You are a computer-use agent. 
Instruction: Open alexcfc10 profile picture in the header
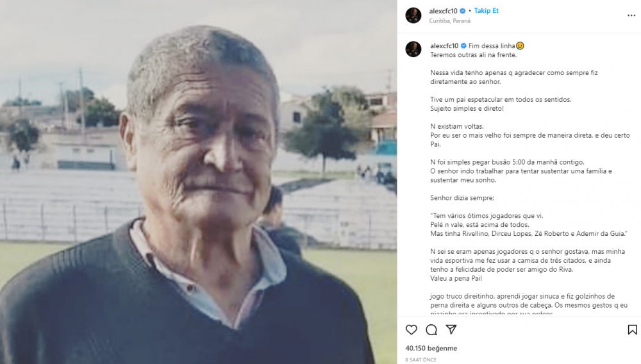[413, 15]
